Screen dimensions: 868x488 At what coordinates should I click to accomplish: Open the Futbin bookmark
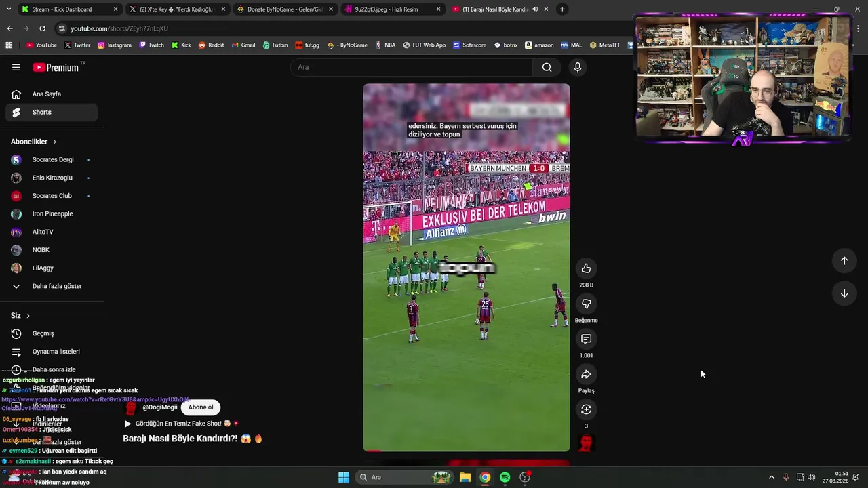point(275,45)
